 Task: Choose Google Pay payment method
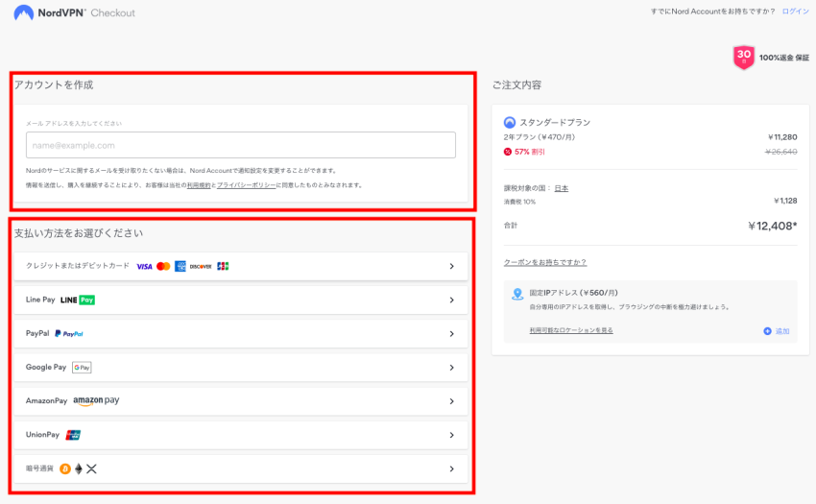tap(240, 368)
